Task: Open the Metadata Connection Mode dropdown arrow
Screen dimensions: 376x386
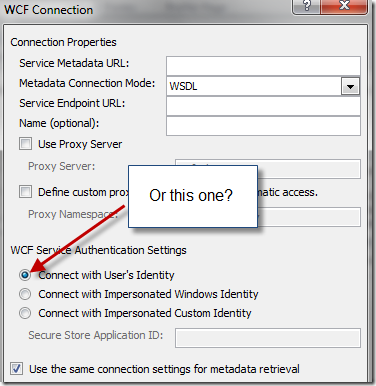Action: 350,86
